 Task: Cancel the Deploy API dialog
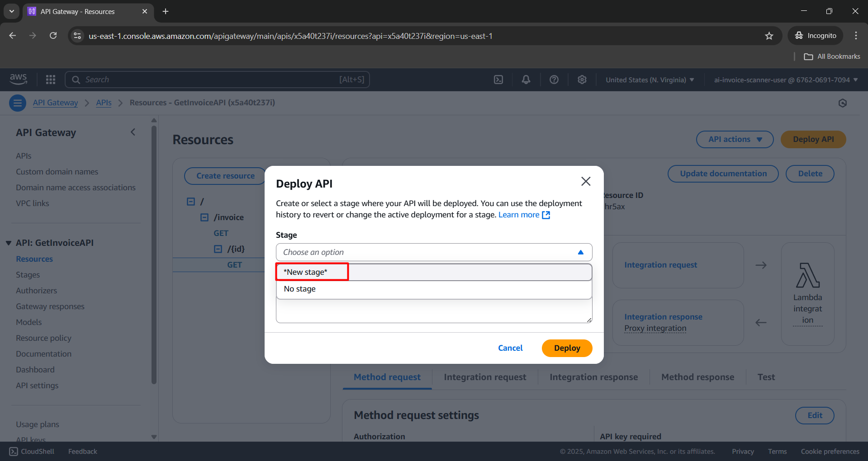pos(510,348)
